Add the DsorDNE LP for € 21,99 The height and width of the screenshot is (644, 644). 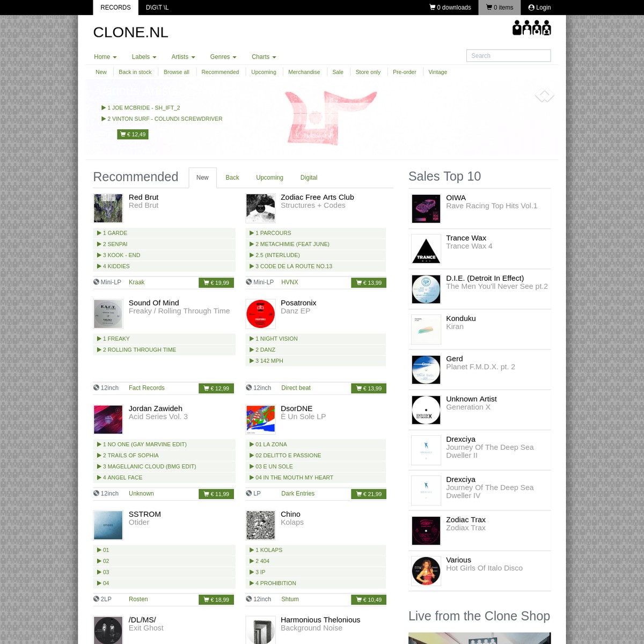[369, 494]
